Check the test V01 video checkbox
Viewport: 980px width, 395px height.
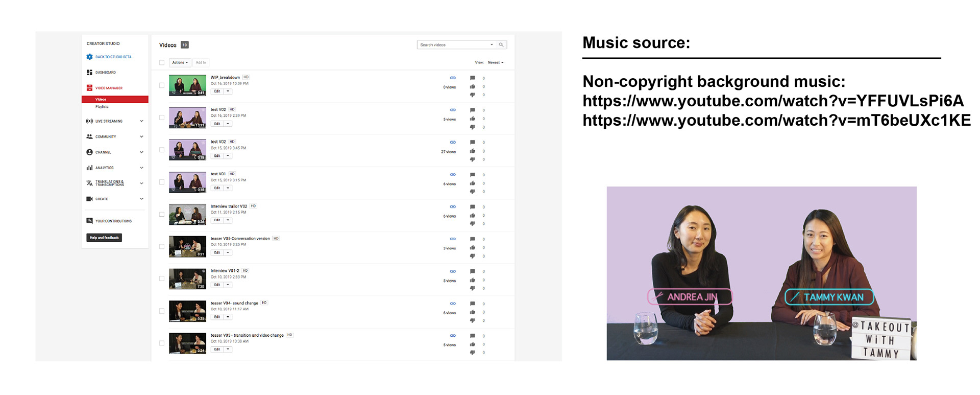coord(162,182)
